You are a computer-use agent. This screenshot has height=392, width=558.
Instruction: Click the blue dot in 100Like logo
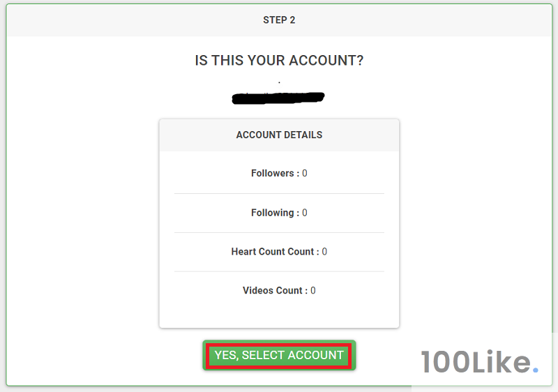pyautogui.click(x=535, y=370)
